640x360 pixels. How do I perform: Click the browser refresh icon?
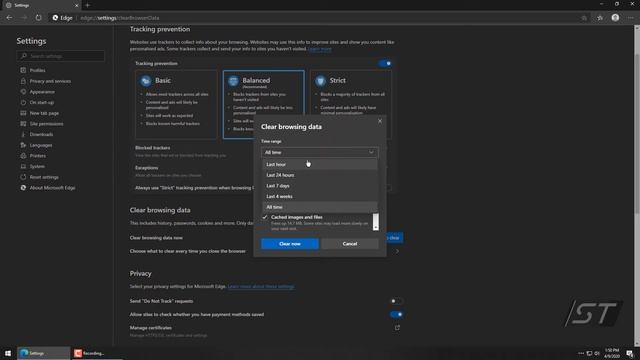coord(38,18)
